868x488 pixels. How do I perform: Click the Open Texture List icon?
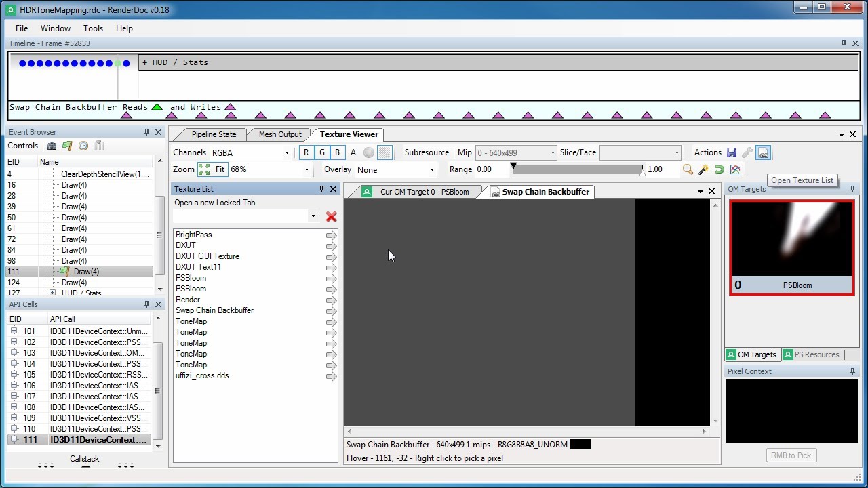point(764,152)
